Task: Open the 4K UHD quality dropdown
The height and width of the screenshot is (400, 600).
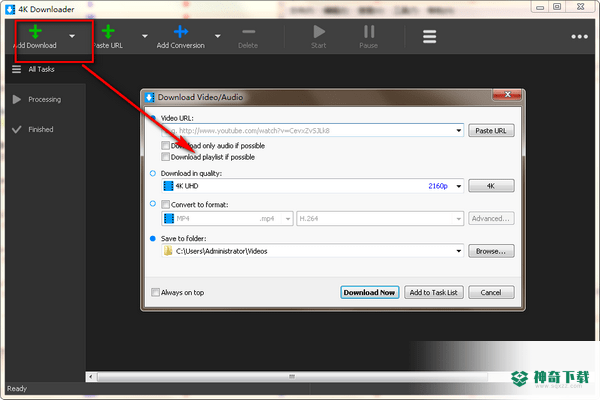Action: pyautogui.click(x=458, y=186)
